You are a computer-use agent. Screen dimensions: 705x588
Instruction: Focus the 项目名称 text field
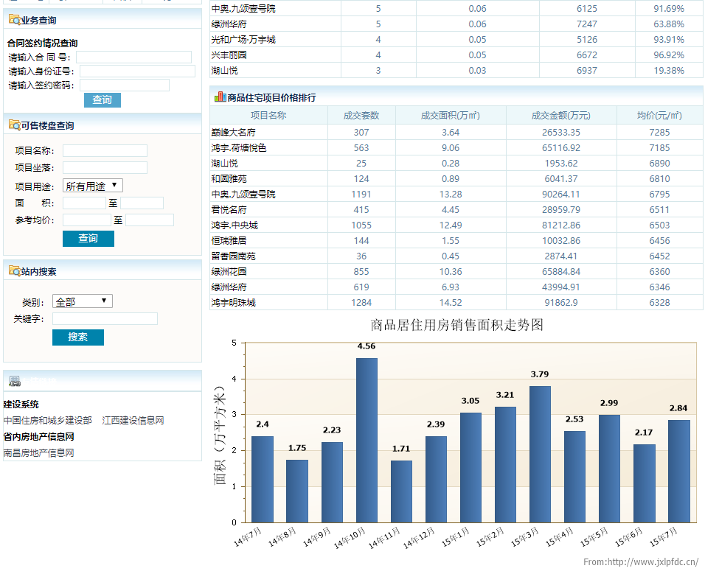pos(105,151)
